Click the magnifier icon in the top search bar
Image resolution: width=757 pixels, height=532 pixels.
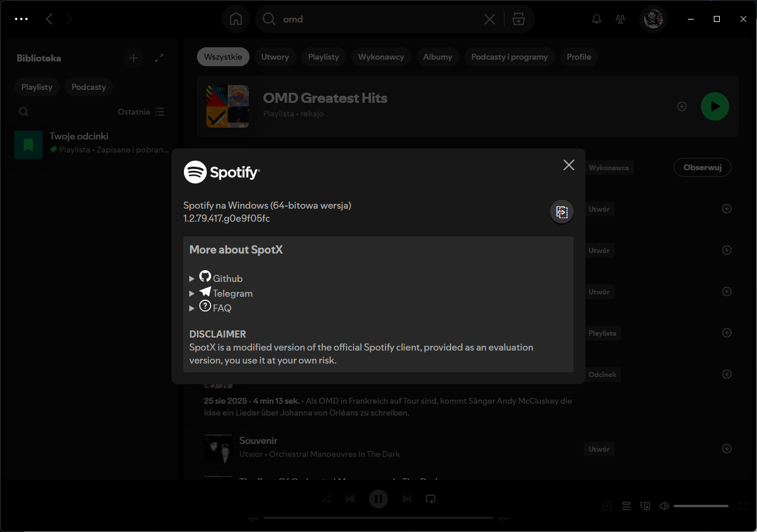[x=269, y=19]
